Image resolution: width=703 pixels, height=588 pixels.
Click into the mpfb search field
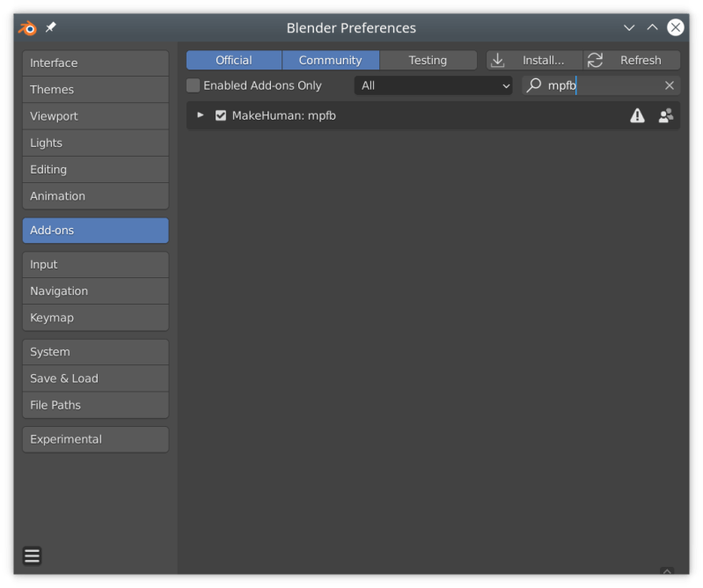[601, 85]
